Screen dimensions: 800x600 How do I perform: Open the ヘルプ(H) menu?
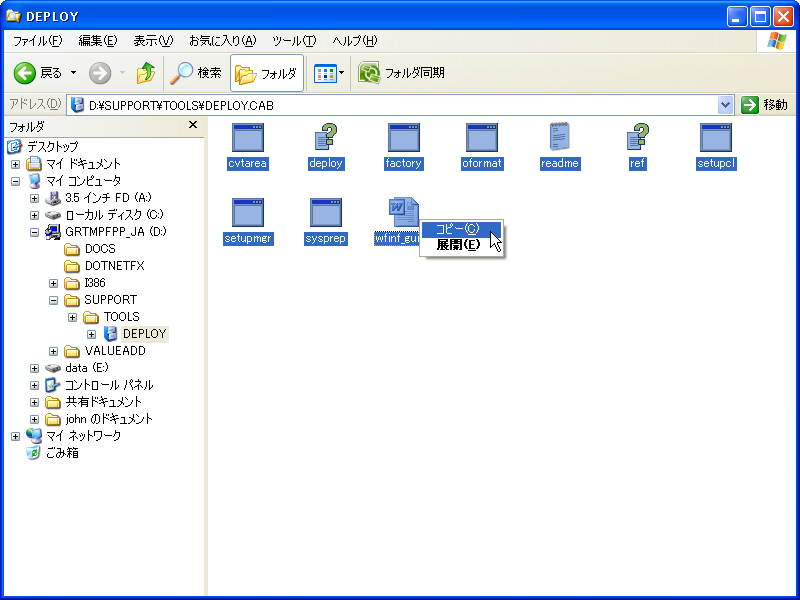pos(355,41)
